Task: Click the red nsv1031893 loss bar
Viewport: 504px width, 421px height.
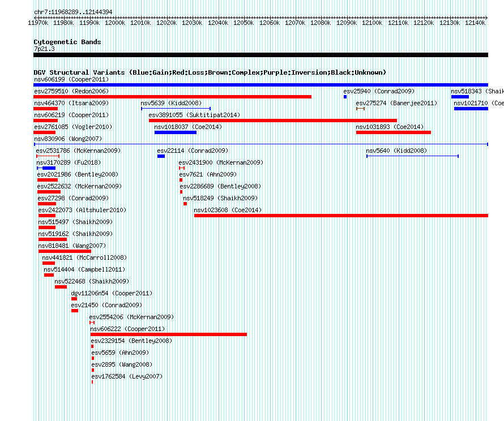Action: [x=394, y=132]
